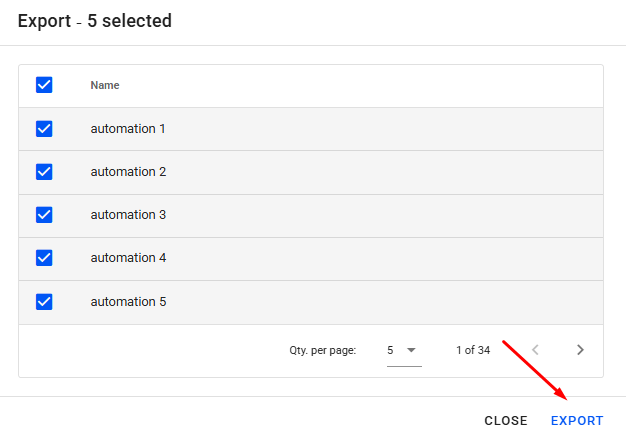Uncheck the automation 1 checkbox
Viewport: 626px width, 437px height.
pos(44,129)
